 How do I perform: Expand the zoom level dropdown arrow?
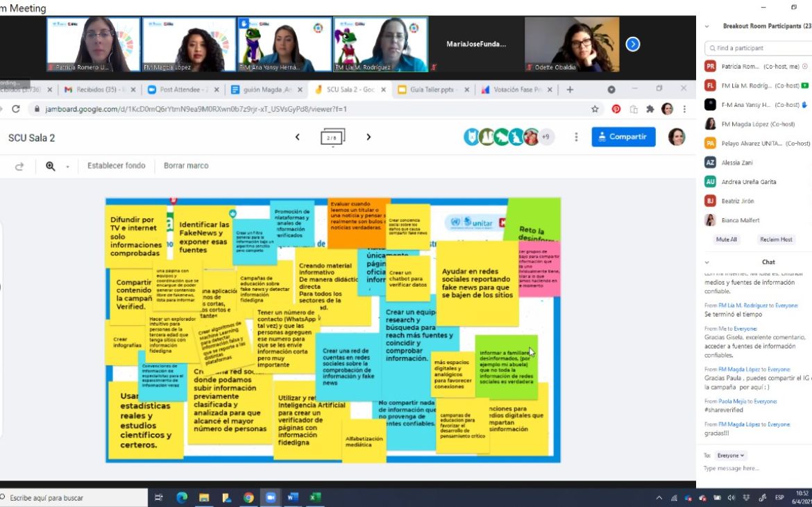pyautogui.click(x=67, y=167)
